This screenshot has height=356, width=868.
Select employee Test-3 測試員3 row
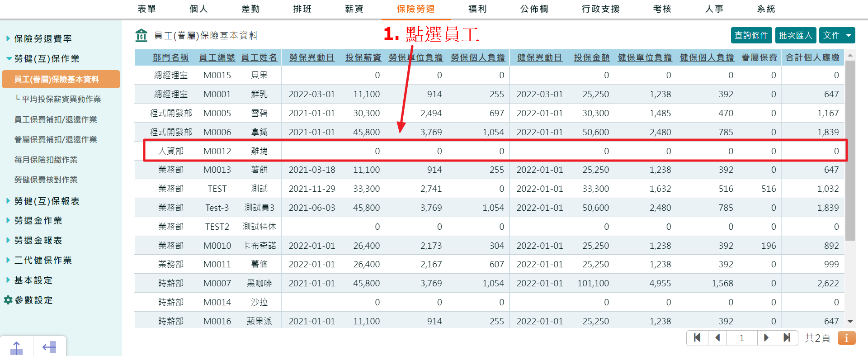[x=489, y=208]
